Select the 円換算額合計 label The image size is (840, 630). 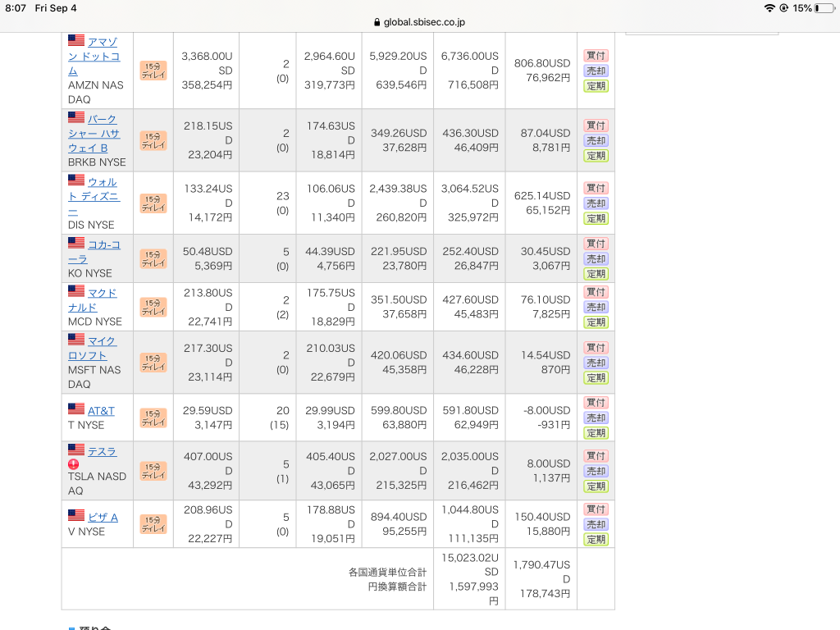point(397,587)
